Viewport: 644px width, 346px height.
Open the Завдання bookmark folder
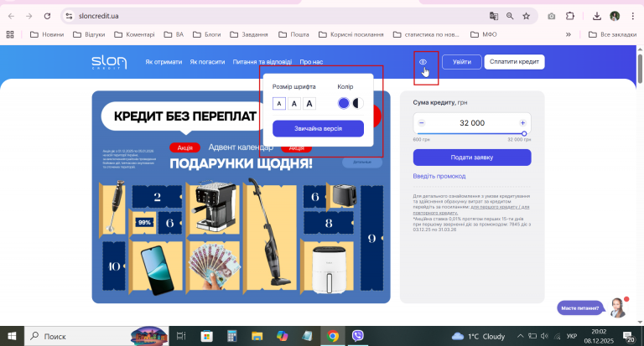click(x=249, y=34)
